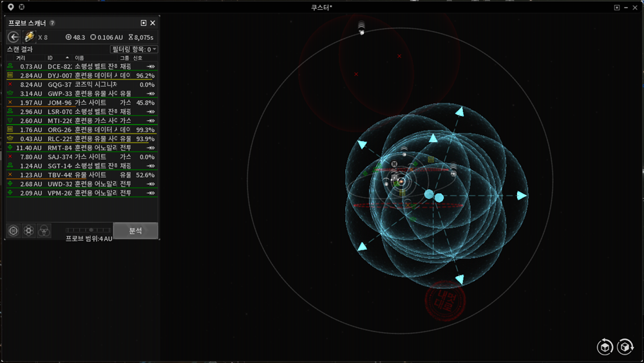Screen dimensions: 644x363
Task: Center probes with the first formation button
Action: pos(14,231)
